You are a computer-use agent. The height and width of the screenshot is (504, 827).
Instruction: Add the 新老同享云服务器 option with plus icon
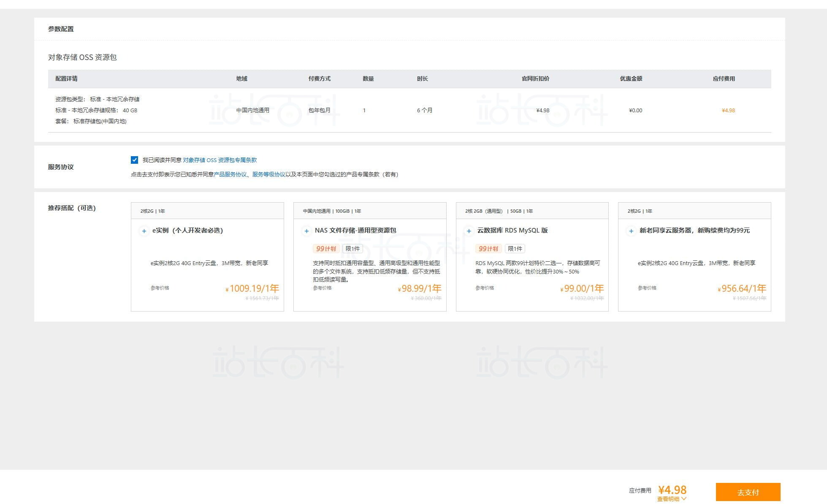631,231
